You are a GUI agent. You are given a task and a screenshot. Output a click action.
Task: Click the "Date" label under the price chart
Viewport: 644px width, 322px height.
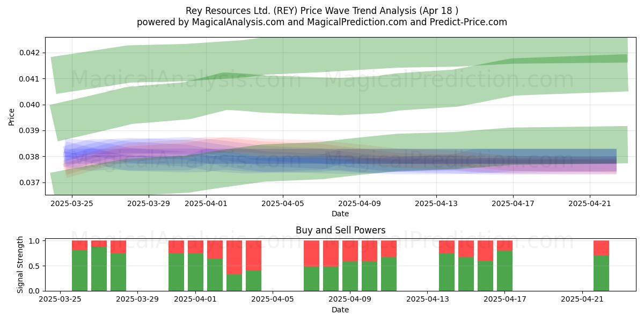click(x=340, y=214)
